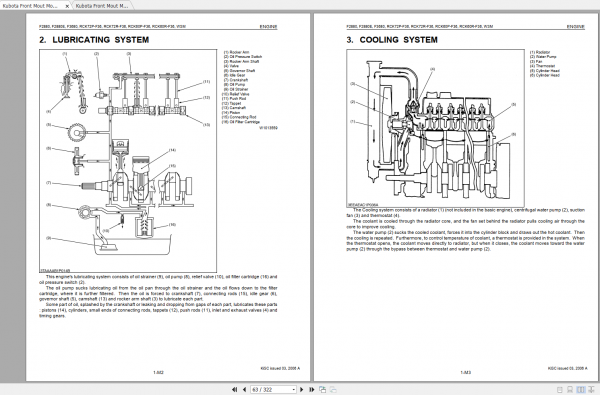Viewport: 600px width, 395px height.
Task: Go to the first page
Action: tap(235, 390)
